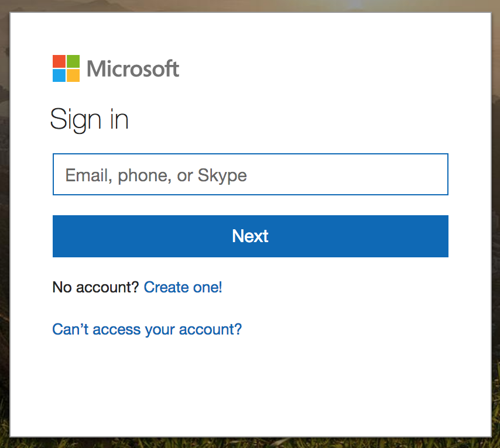Click the green square in Microsoft logo
500x448 pixels.
[x=73, y=61]
